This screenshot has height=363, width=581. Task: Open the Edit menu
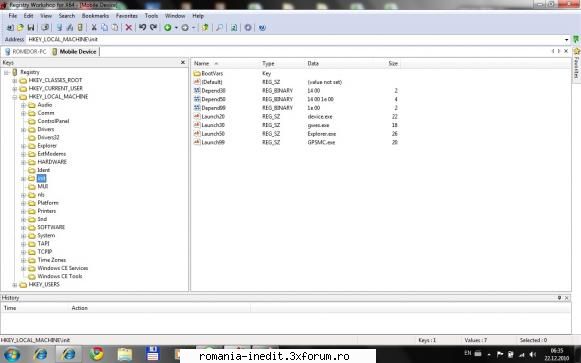pos(29,16)
